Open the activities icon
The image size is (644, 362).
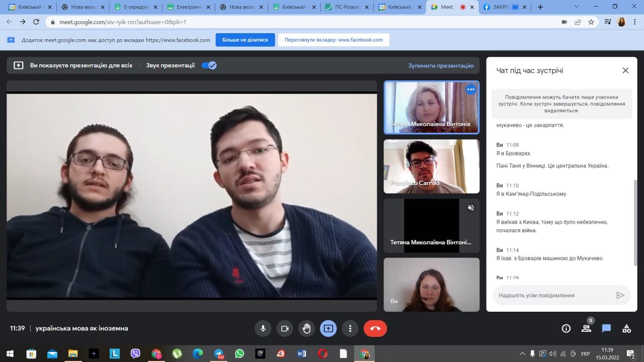click(626, 328)
